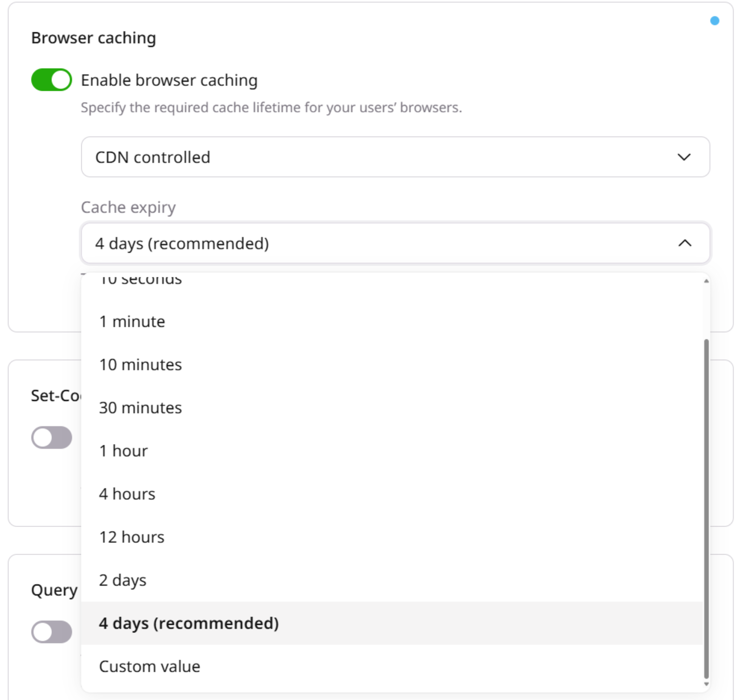
Task: Disable the Enable browser caching toggle
Action: click(50, 79)
